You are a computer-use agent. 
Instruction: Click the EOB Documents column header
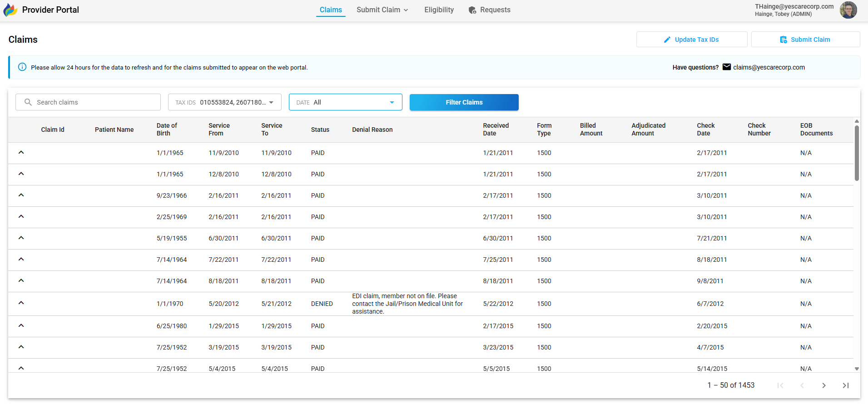[x=817, y=130]
